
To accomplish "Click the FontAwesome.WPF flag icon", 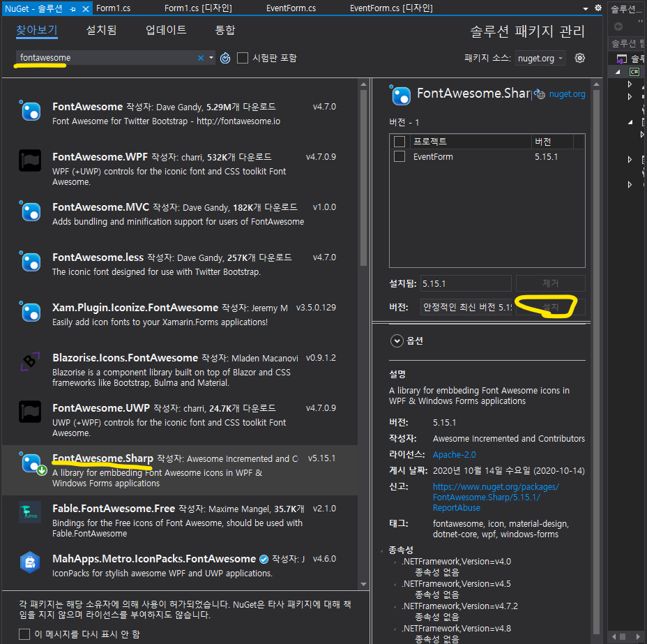I will pyautogui.click(x=30, y=160).
